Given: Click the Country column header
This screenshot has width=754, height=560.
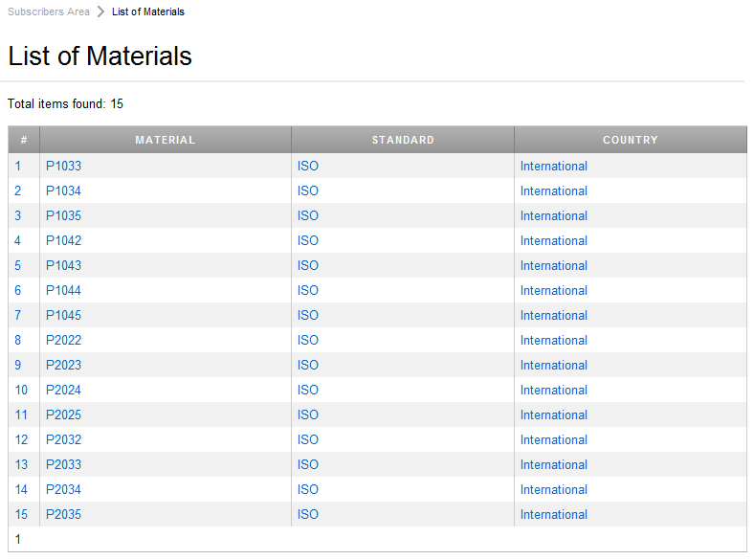Looking at the screenshot, I should pyautogui.click(x=630, y=140).
